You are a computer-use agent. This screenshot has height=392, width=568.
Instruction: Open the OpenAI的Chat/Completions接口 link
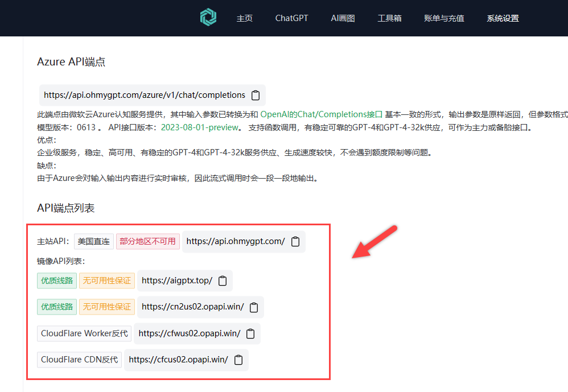(322, 114)
